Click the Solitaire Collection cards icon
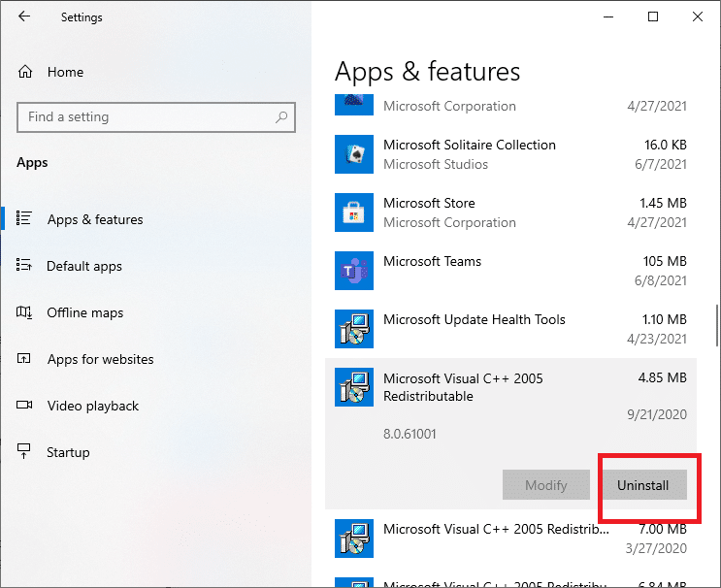Viewport: 721px width, 588px height. point(354,154)
